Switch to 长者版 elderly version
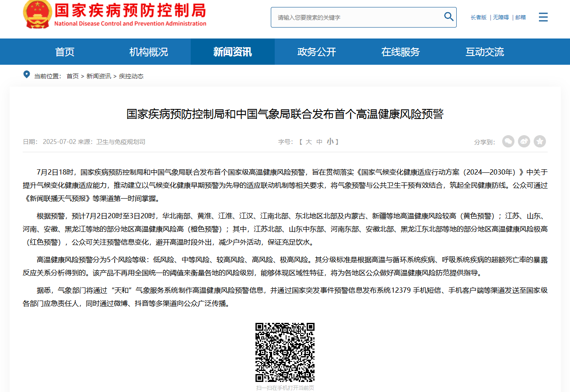 click(x=478, y=17)
